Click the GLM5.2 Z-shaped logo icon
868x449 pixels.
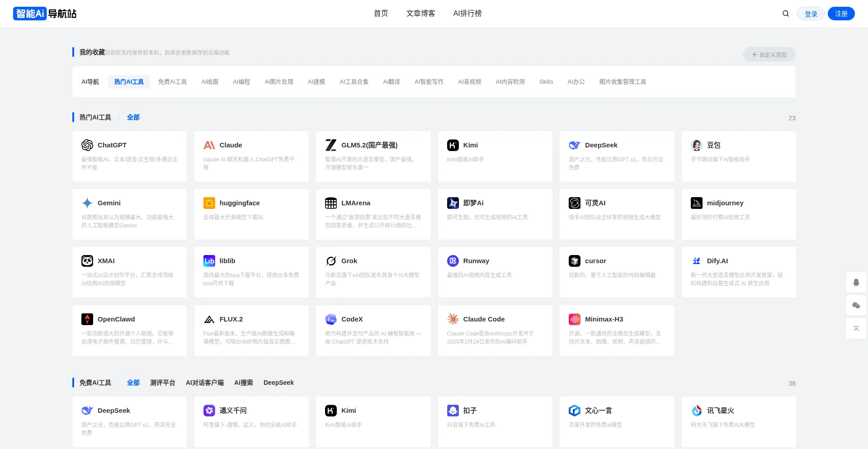tap(331, 145)
